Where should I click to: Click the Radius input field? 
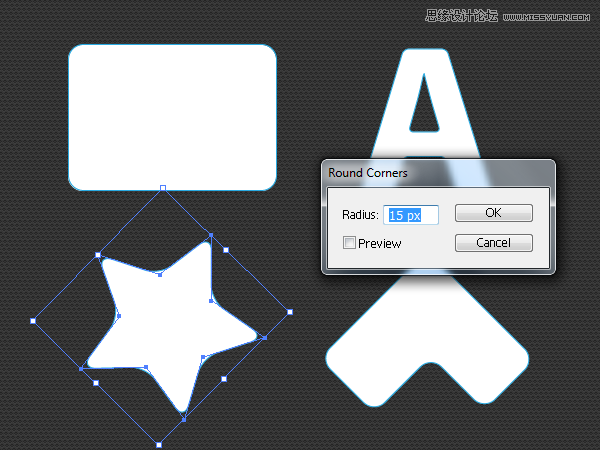(x=411, y=215)
